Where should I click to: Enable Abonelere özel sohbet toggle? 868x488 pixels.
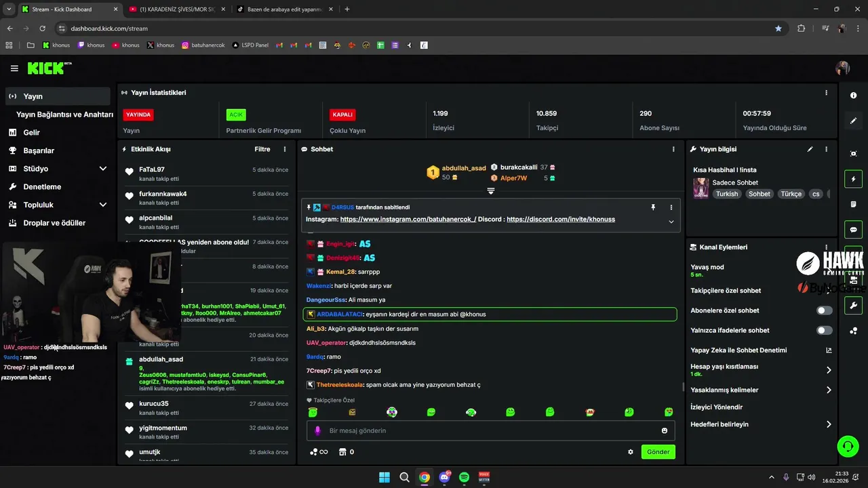click(824, 310)
